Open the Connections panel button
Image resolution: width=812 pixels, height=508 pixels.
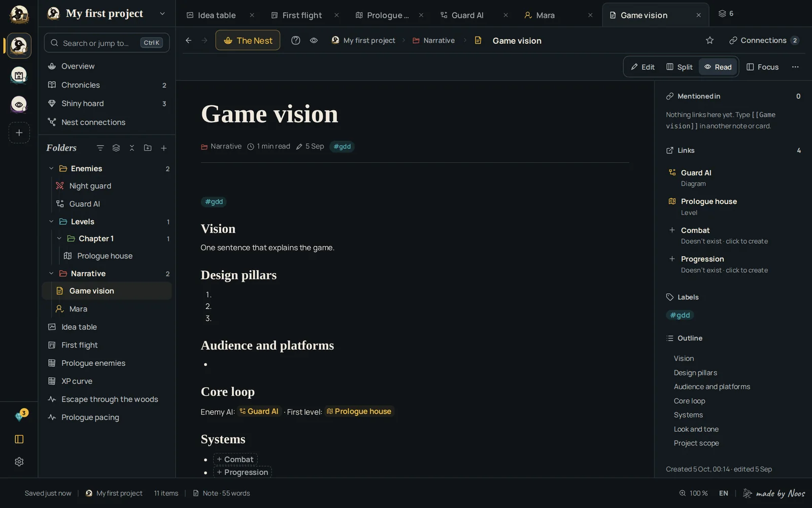764,41
